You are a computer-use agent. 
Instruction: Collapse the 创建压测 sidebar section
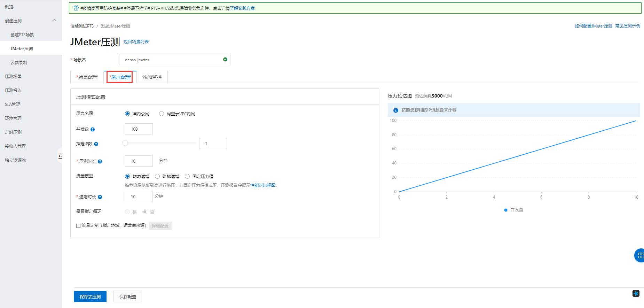54,21
